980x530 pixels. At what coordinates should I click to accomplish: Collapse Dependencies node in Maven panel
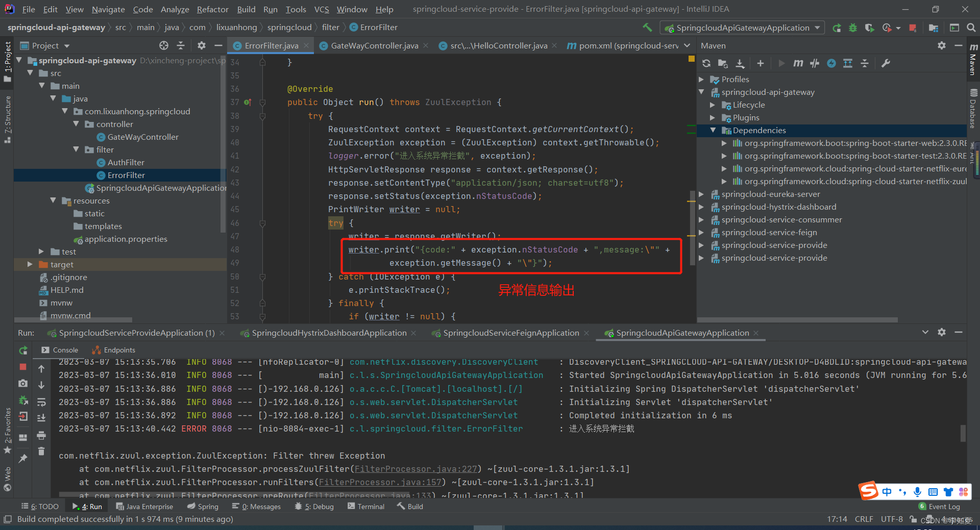click(x=713, y=131)
